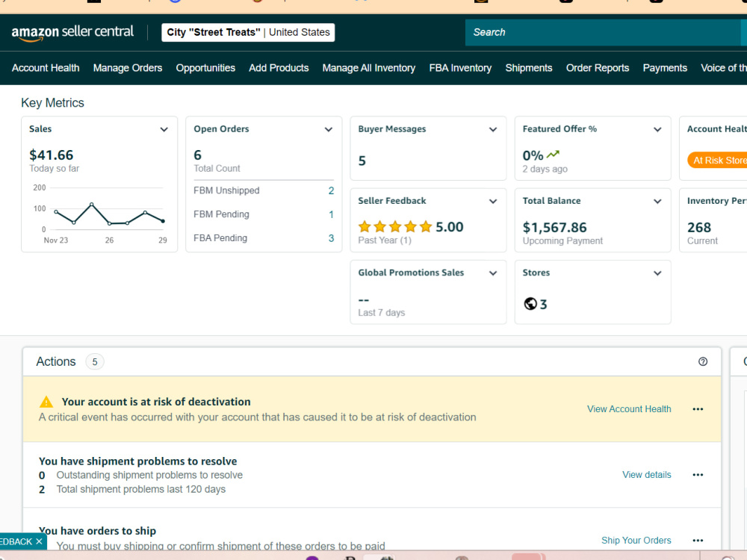
Task: Click the Key Metrics heading
Action: tap(52, 103)
